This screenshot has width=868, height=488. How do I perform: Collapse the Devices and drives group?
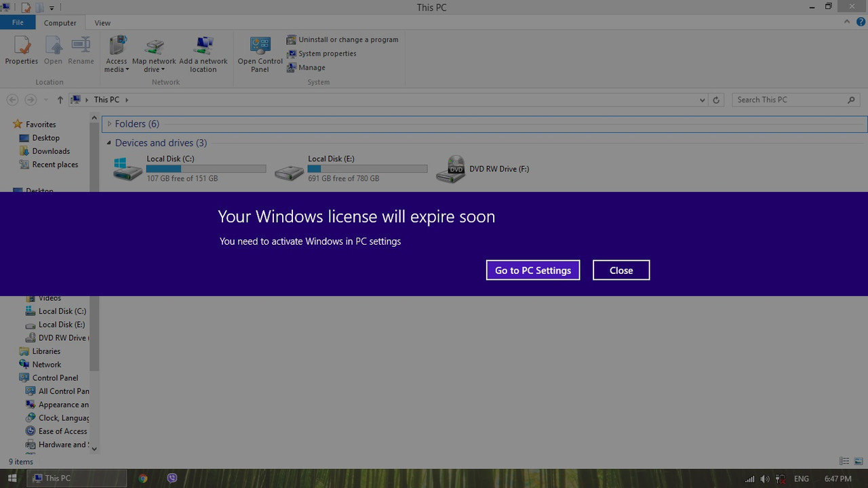109,143
